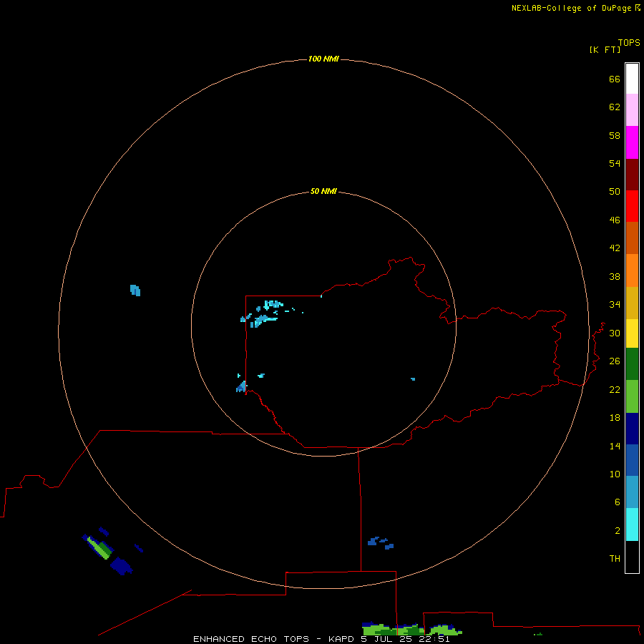Click the dark orange 42-46 kft legend swatch
Image resolution: width=644 pixels, height=644 pixels.
pyautogui.click(x=632, y=238)
